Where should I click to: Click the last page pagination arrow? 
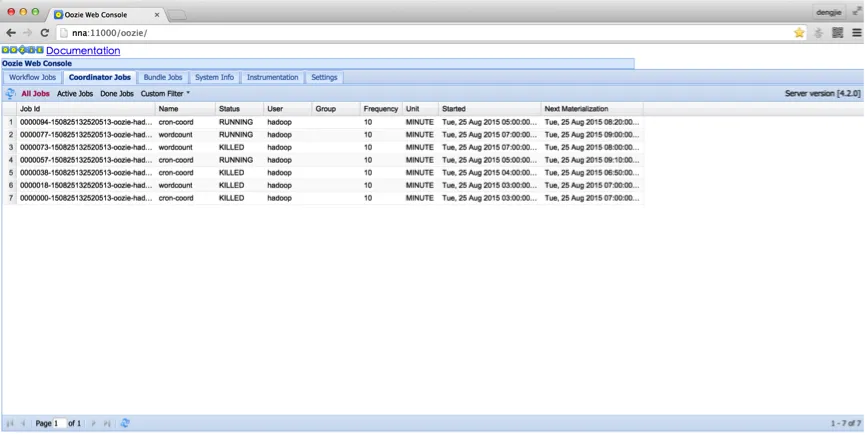click(x=107, y=423)
